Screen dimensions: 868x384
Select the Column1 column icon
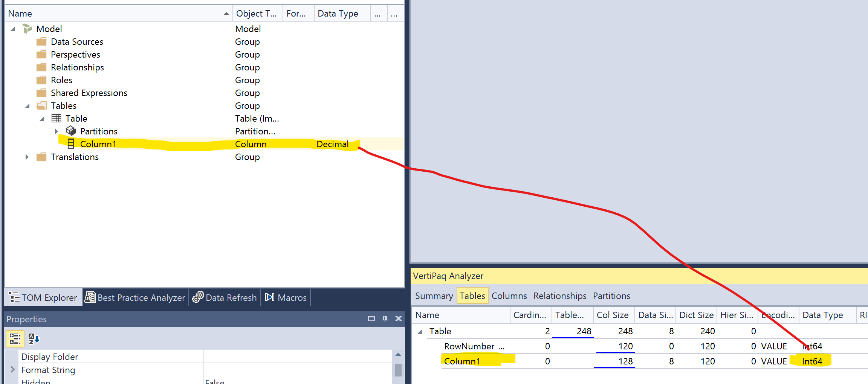pos(70,144)
